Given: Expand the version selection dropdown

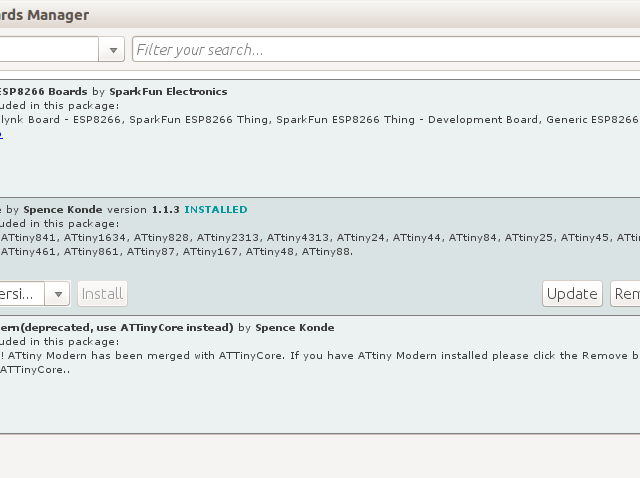Looking at the screenshot, I should [58, 294].
